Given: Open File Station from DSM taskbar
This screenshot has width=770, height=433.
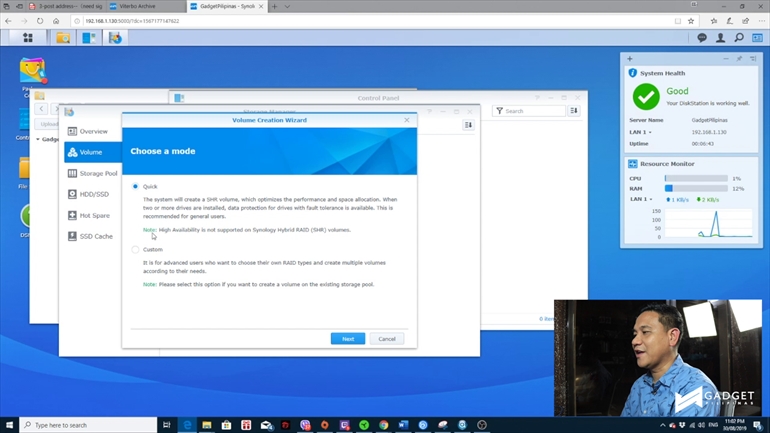Looking at the screenshot, I should pos(63,38).
